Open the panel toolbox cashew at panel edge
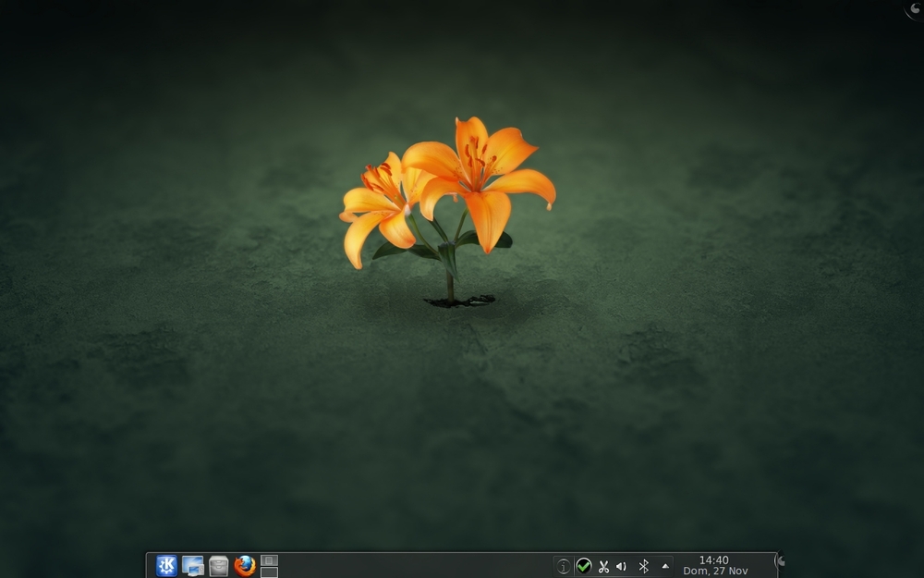 point(780,561)
